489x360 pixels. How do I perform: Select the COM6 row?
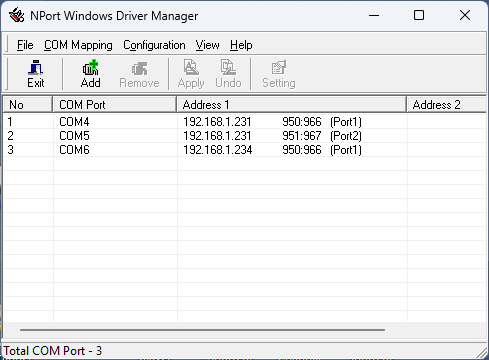tap(245, 150)
